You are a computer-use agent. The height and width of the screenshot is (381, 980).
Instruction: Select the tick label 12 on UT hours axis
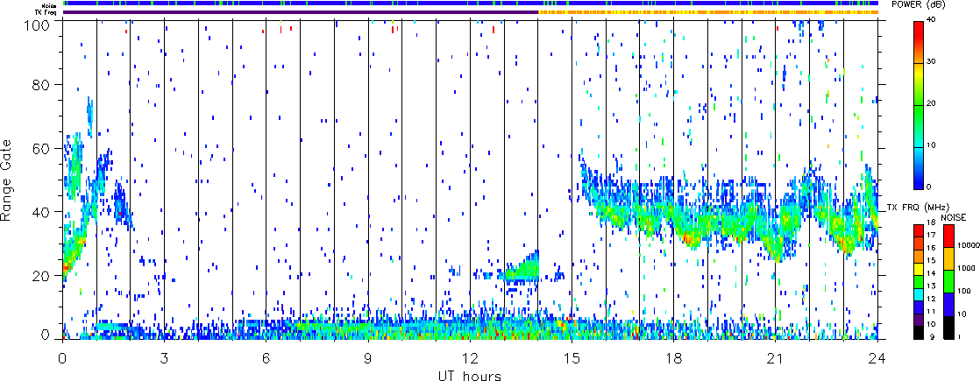[x=470, y=358]
